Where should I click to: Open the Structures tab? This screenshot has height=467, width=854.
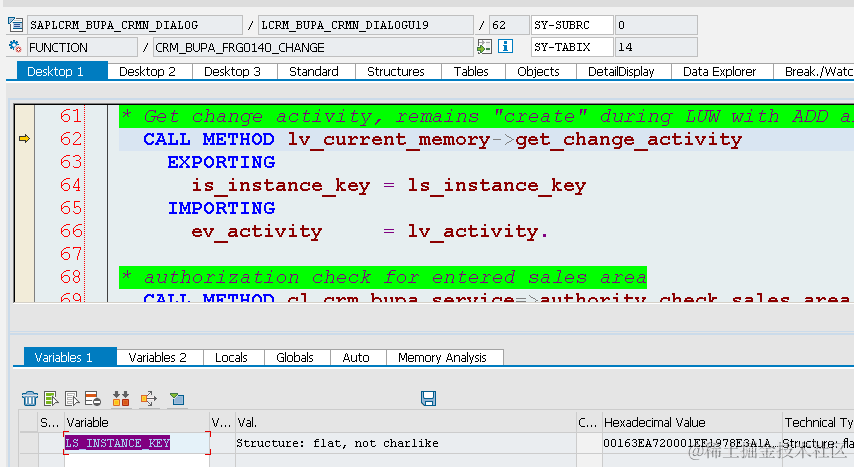pos(396,71)
